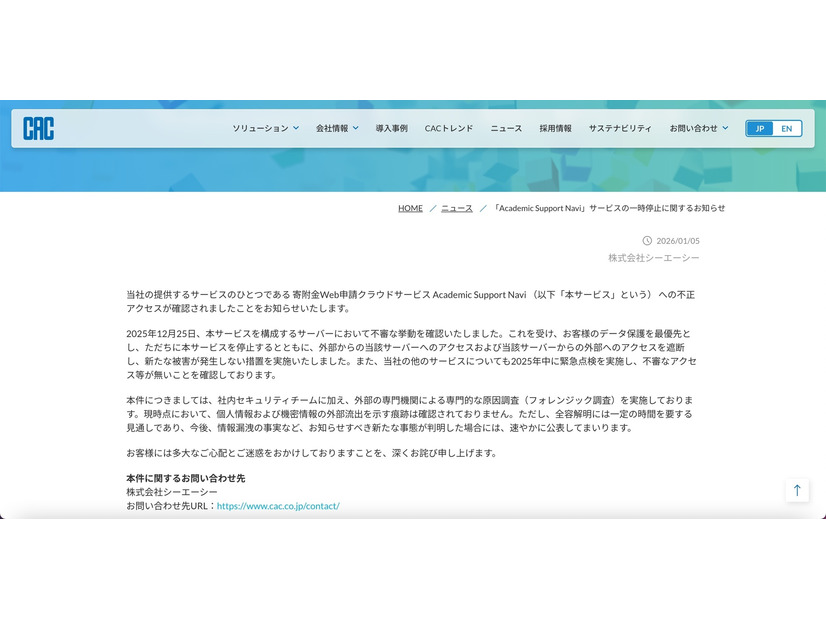Open the 採用情報 navigation item
Image resolution: width=826 pixels, height=620 pixels.
tap(555, 128)
